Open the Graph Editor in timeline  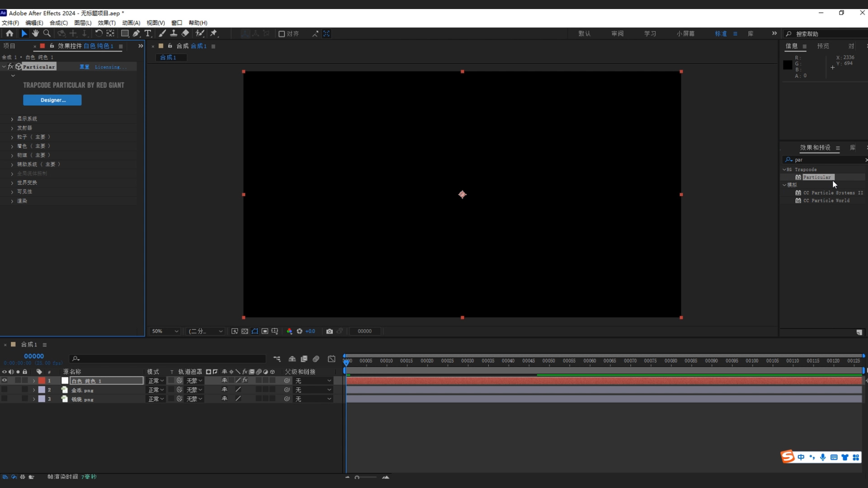(331, 359)
